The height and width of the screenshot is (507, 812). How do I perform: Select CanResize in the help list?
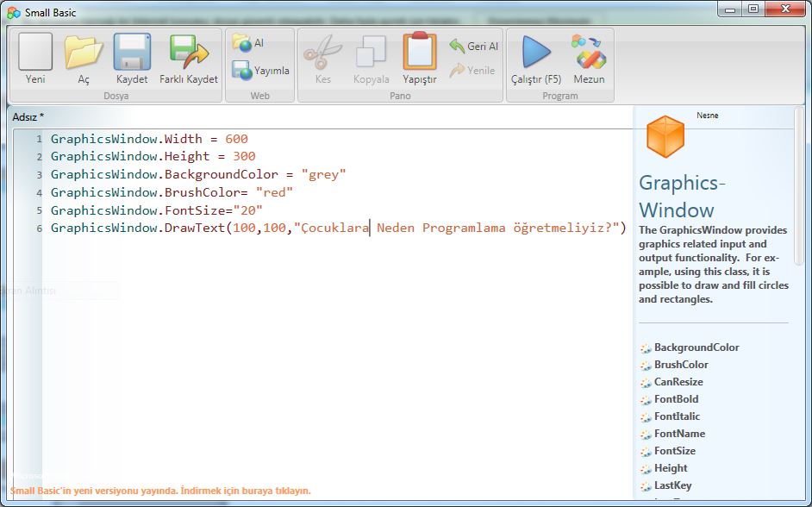[x=678, y=382]
